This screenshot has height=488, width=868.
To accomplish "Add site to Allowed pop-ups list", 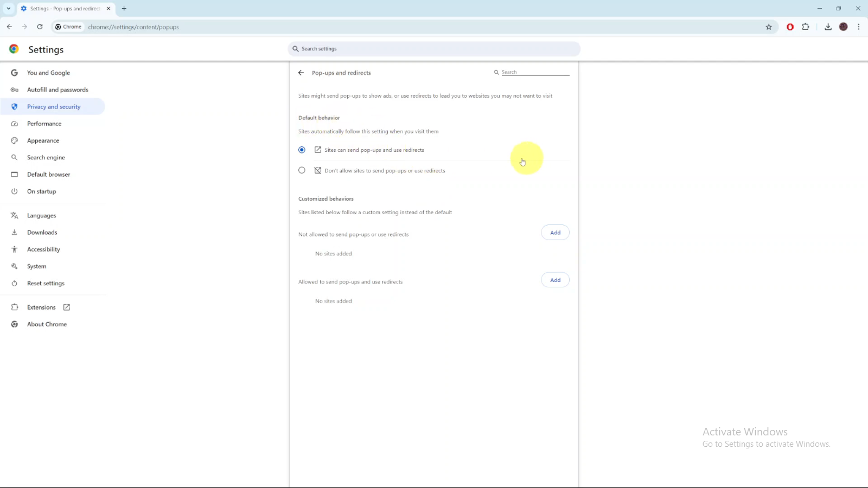I will click(555, 280).
